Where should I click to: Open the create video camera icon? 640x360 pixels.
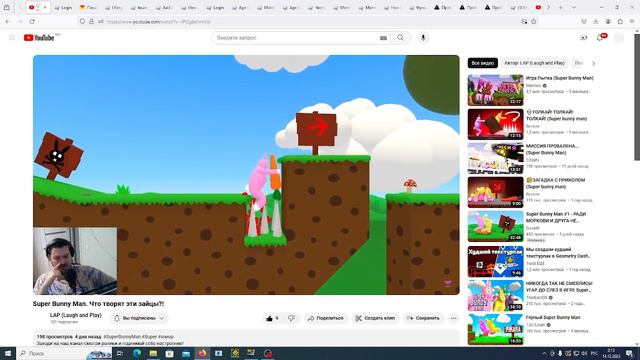[583, 38]
